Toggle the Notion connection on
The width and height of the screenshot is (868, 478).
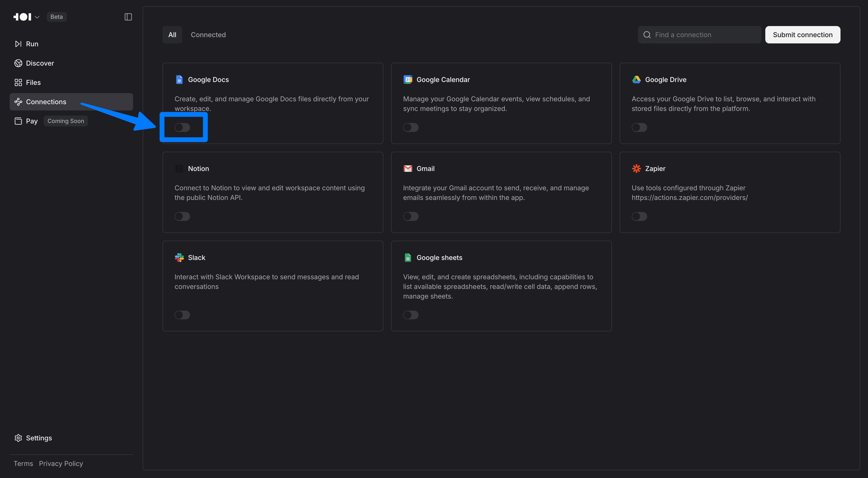click(x=182, y=216)
